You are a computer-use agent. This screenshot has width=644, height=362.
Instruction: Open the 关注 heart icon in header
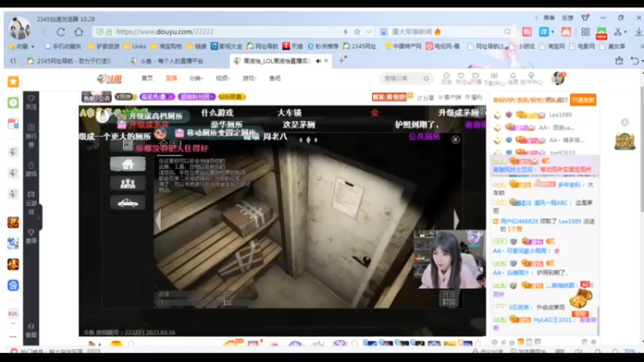(x=461, y=78)
